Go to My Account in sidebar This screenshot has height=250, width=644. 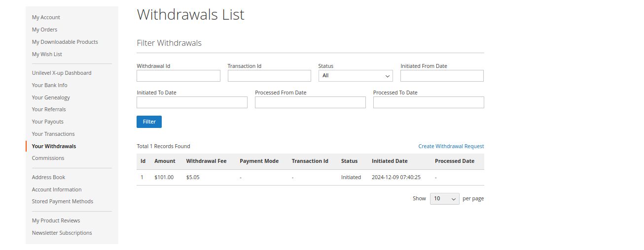46,17
